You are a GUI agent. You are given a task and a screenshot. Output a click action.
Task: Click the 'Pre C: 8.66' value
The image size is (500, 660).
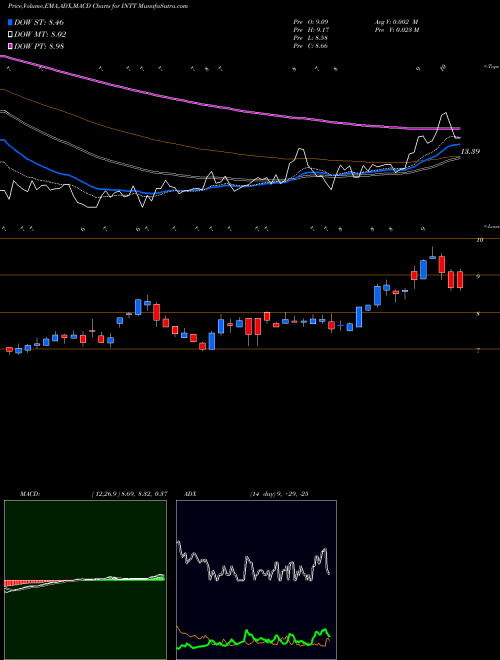(311, 46)
